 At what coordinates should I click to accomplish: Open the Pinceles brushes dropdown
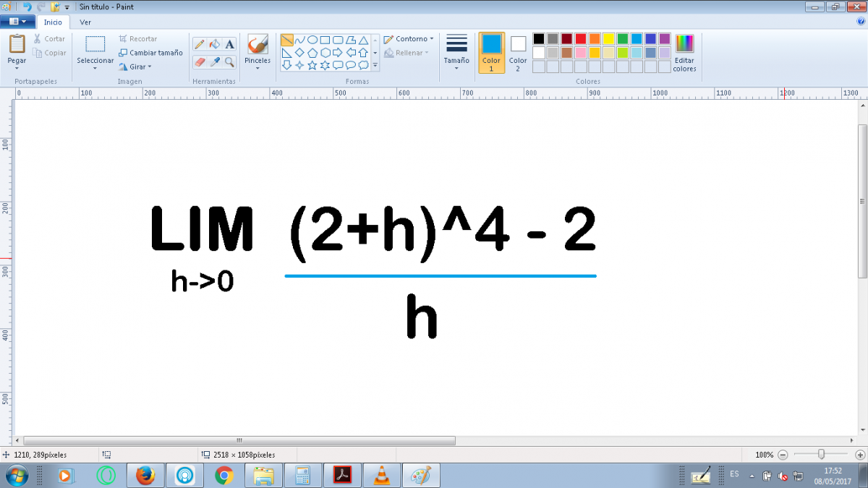pos(258,65)
